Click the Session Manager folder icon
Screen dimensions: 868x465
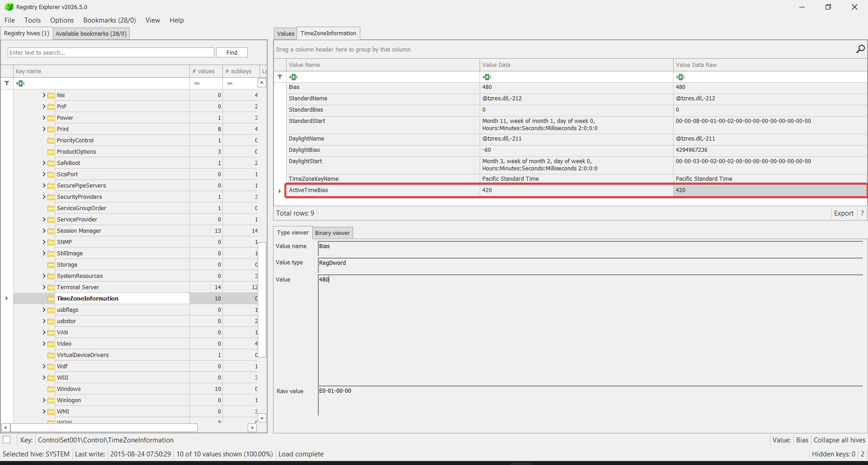click(51, 231)
